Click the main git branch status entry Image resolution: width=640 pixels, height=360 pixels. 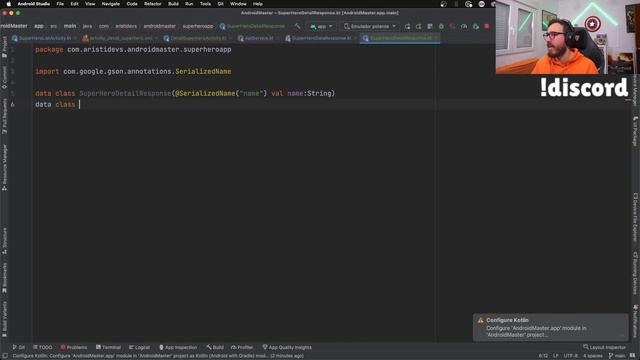click(617, 356)
